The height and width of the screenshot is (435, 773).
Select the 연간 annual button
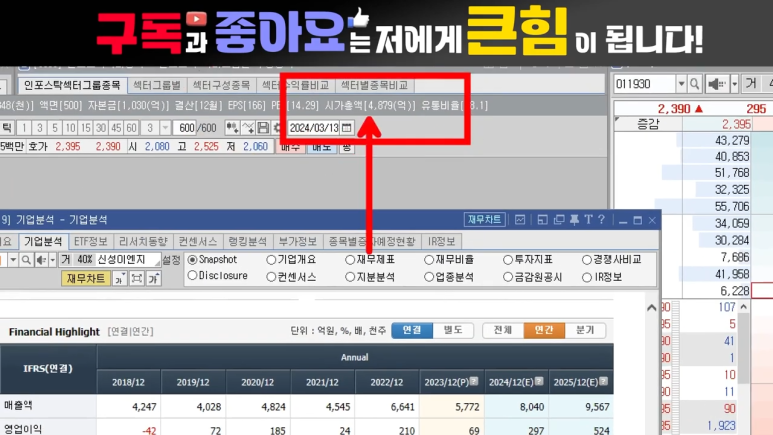(544, 330)
